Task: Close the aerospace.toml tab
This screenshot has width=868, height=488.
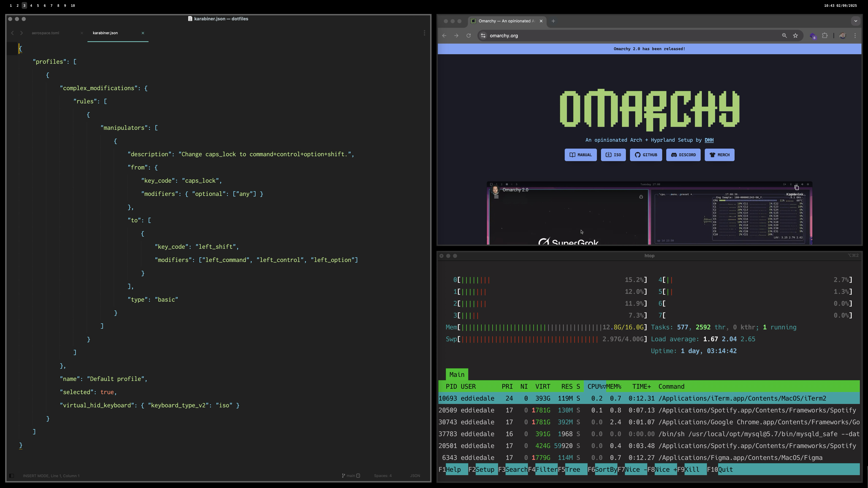Action: pos(82,33)
